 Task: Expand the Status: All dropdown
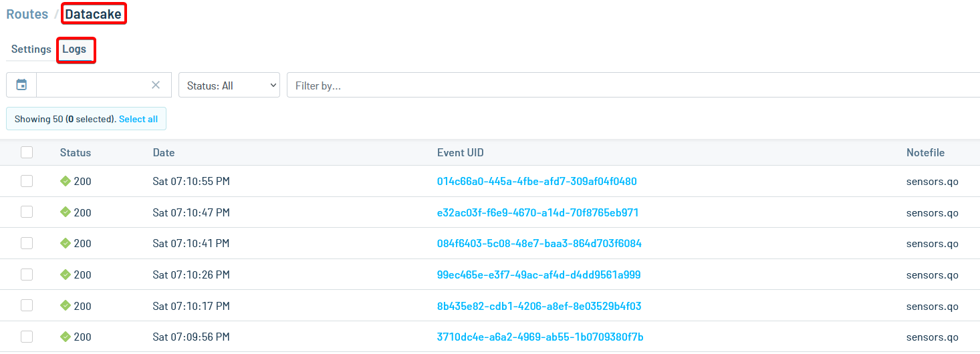229,85
